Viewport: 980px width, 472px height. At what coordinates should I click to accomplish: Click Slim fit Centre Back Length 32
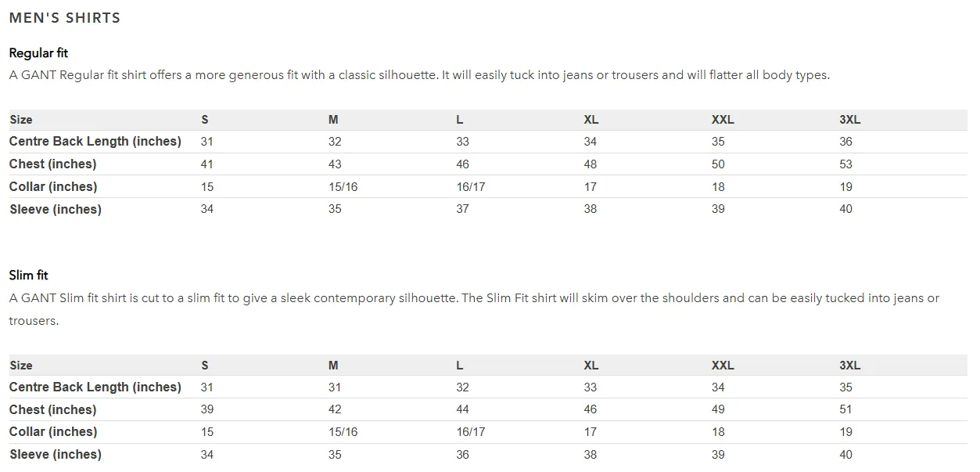click(x=463, y=387)
